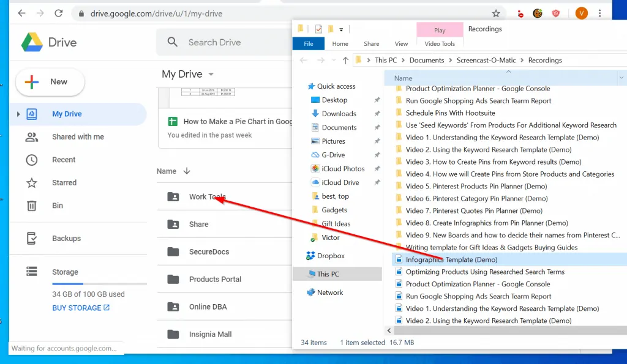Select the 'Schedule Pins With Hootsuite' folder
This screenshot has height=364, width=627.
[450, 113]
